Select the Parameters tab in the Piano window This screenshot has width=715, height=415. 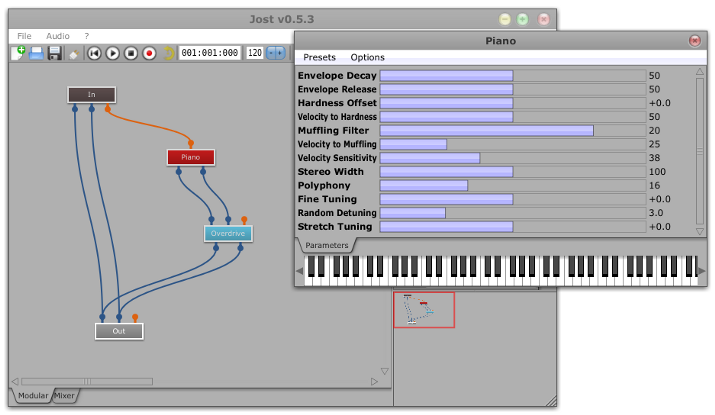(326, 245)
